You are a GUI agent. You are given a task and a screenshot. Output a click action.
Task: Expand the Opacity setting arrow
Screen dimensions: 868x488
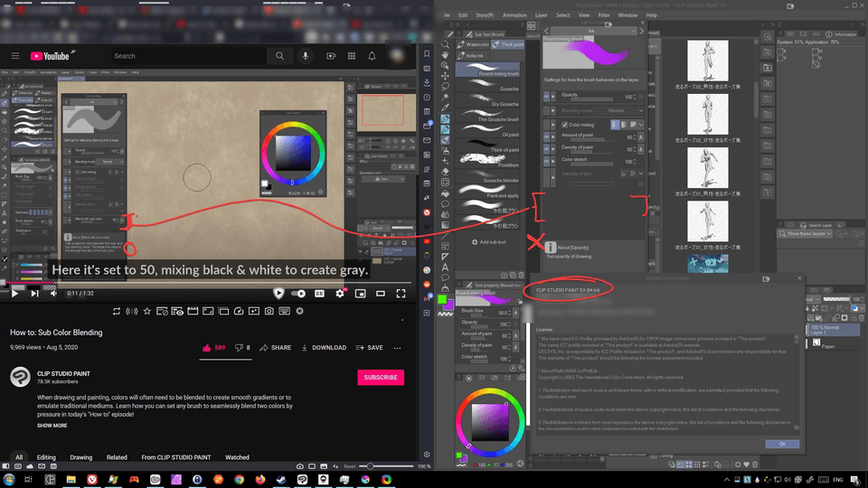click(553, 97)
